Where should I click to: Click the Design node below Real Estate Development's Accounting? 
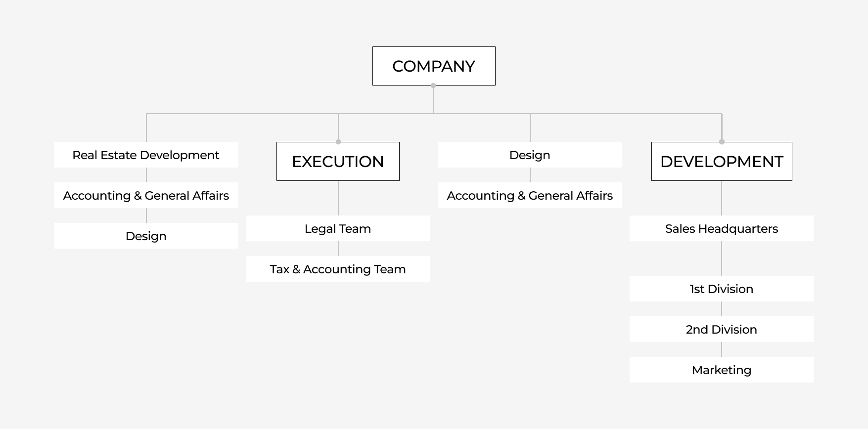pos(146,236)
